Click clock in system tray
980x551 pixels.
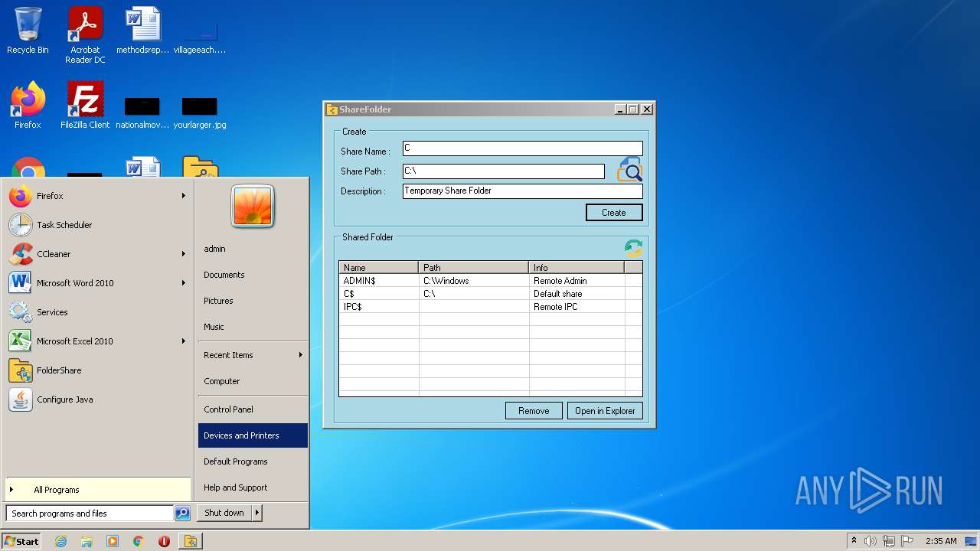pyautogui.click(x=941, y=541)
